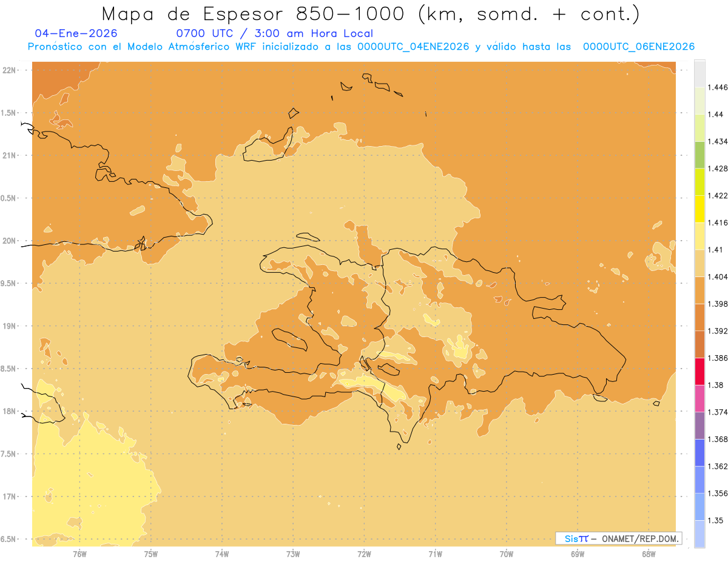Click the legend value 1.446
The height and width of the screenshot is (562, 728).
click(x=718, y=87)
